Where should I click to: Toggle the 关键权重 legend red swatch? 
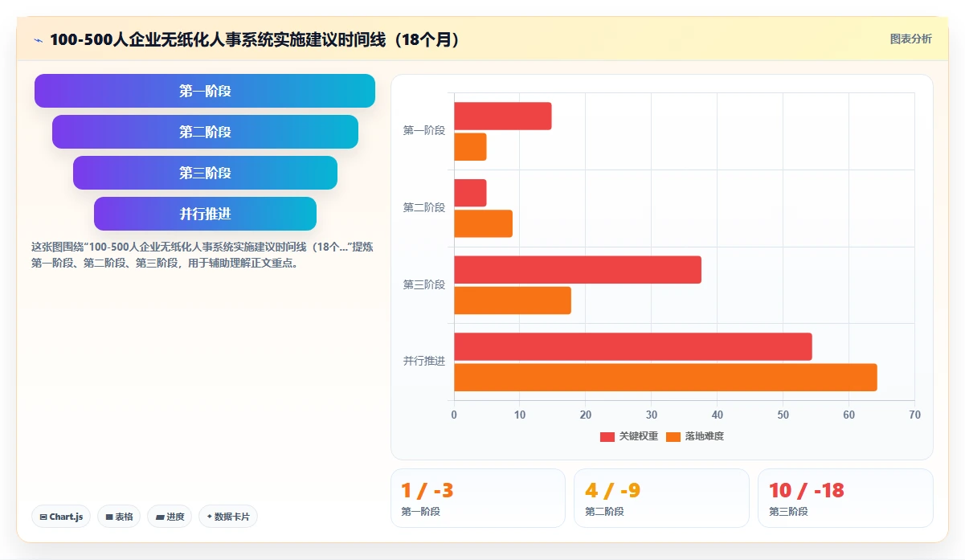point(607,436)
